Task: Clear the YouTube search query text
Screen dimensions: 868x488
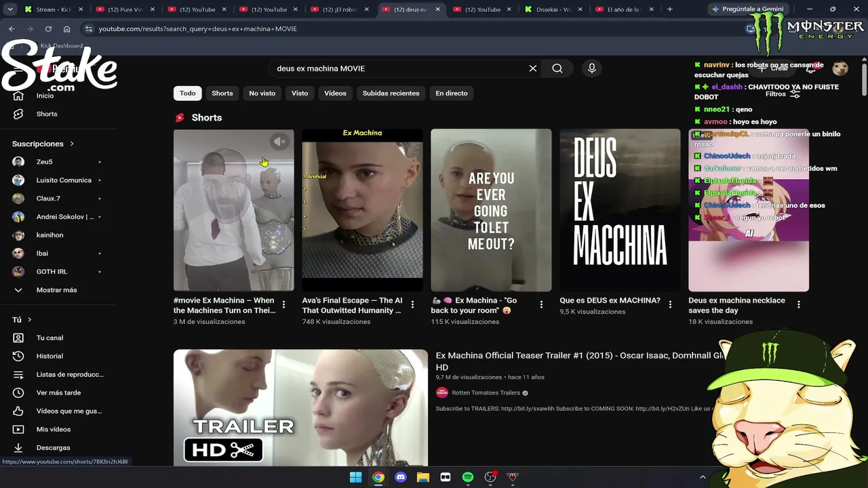Action: [x=533, y=68]
